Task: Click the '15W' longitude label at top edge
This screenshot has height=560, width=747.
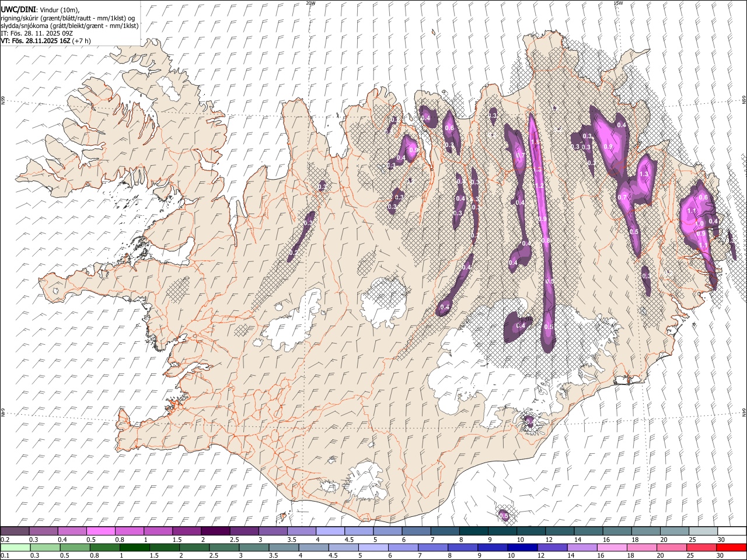Action: tap(618, 3)
